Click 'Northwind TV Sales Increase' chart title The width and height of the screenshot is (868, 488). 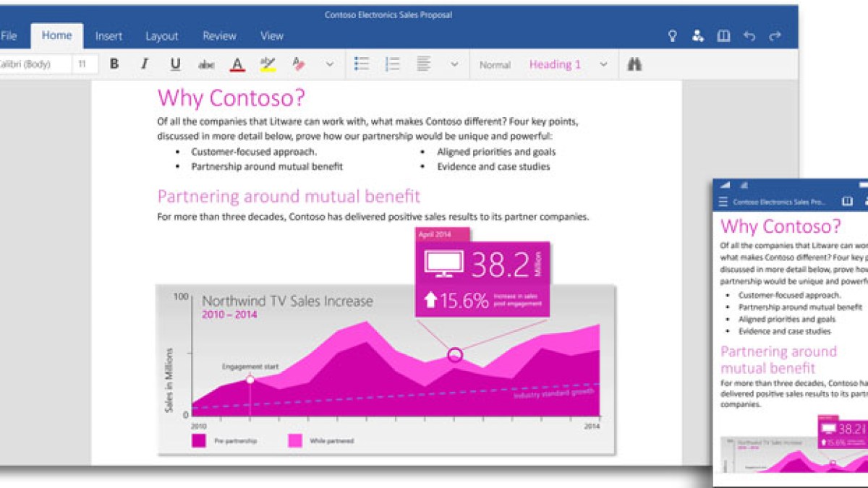287,301
